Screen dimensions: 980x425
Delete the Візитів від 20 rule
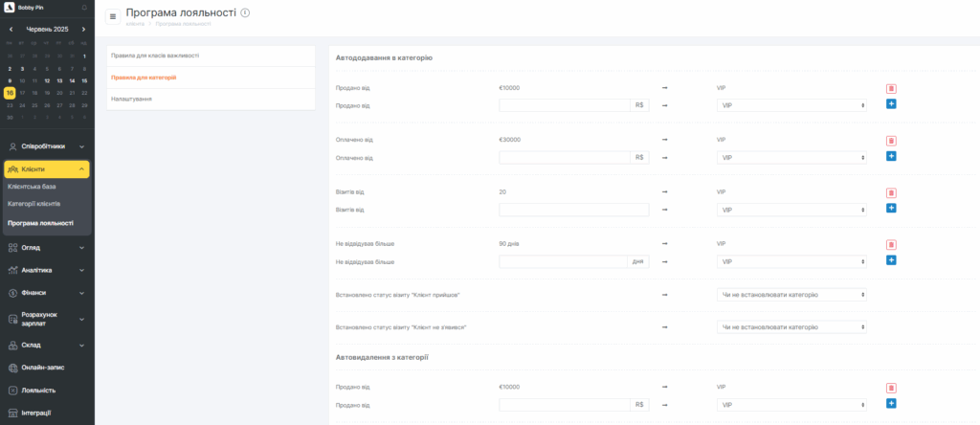891,193
